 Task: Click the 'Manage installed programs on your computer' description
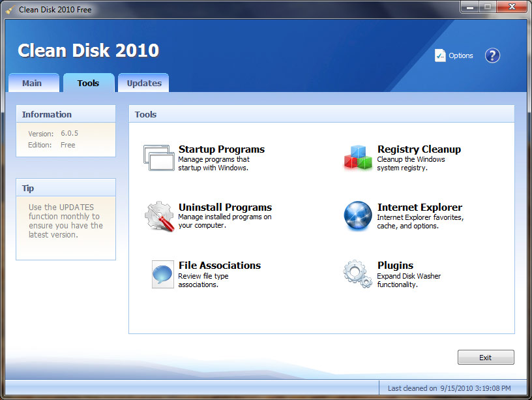pos(225,221)
